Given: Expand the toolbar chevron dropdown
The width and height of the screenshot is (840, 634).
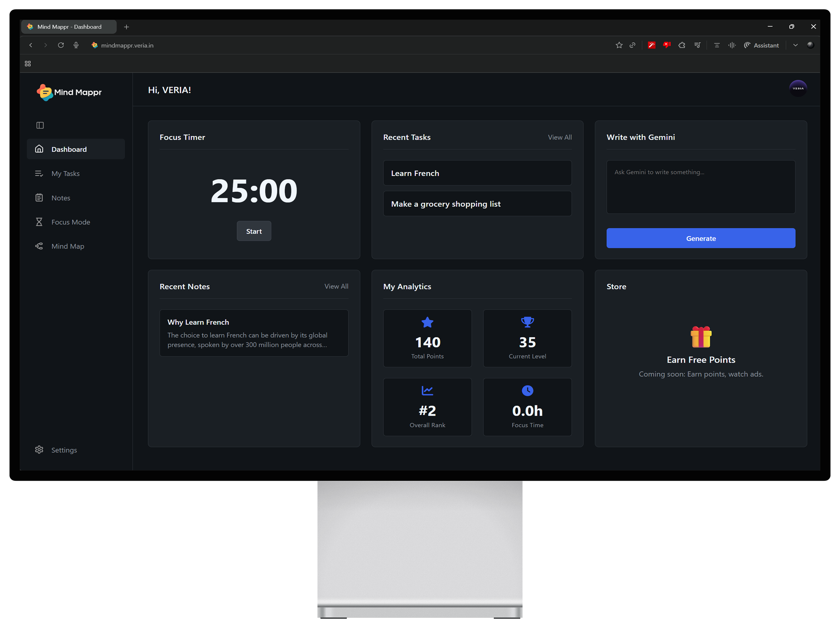Looking at the screenshot, I should coord(795,45).
